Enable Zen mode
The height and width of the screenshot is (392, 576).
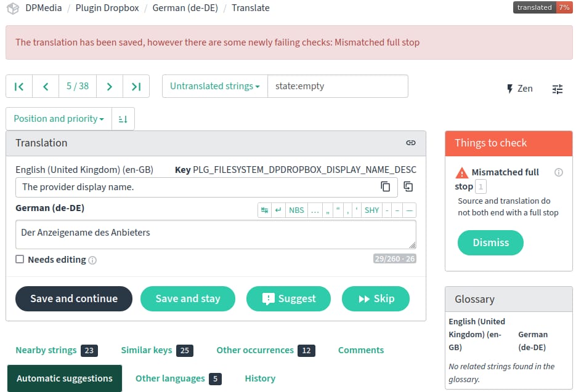click(519, 89)
